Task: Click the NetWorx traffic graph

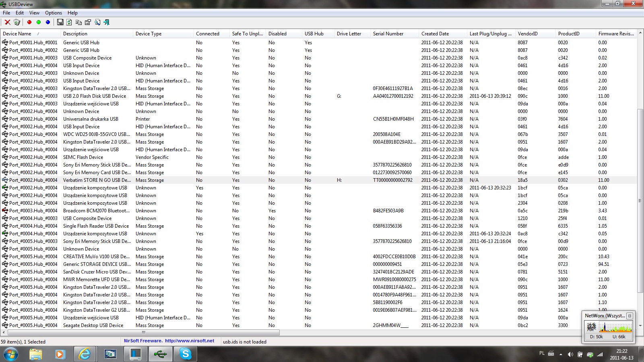Action: [x=608, y=327]
